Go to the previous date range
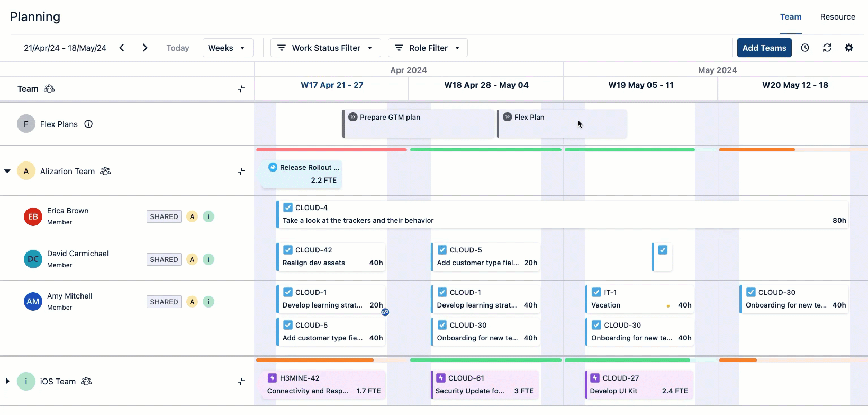Screen dimensions: 868x415 (122, 48)
